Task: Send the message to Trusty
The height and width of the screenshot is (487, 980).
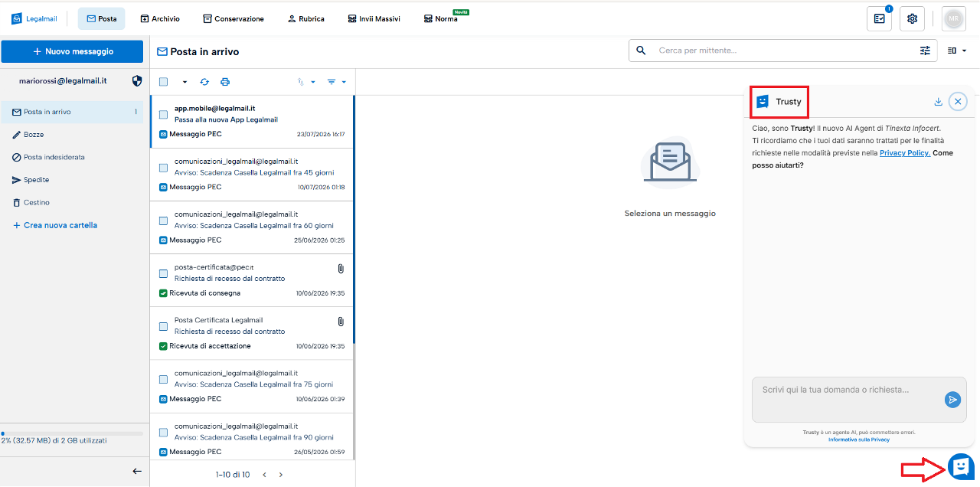Action: tap(952, 399)
